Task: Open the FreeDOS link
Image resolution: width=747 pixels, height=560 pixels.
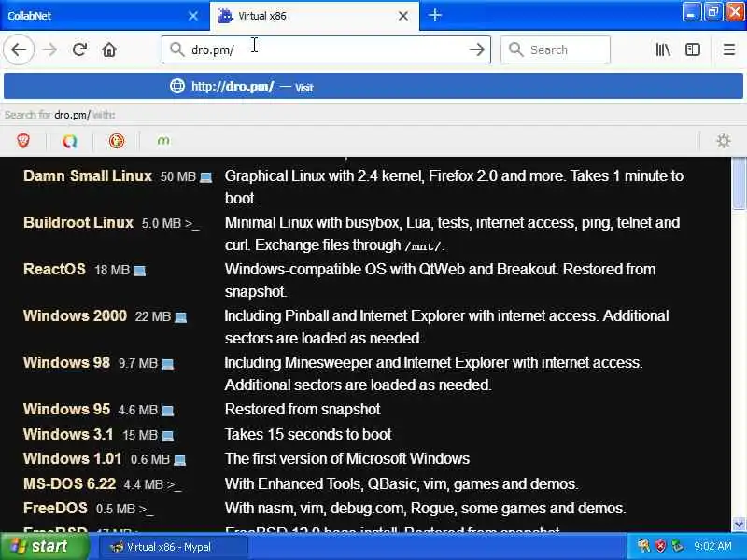Action: (55, 509)
